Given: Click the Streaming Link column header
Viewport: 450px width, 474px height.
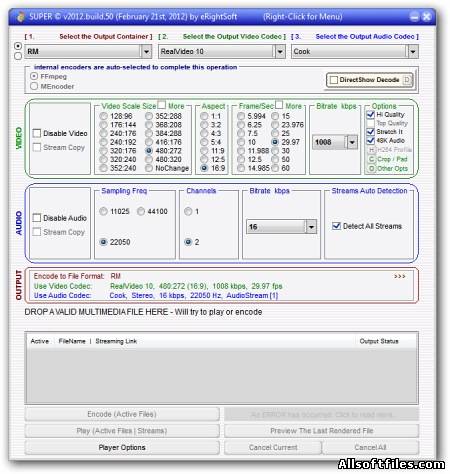Looking at the screenshot, I should (116, 341).
